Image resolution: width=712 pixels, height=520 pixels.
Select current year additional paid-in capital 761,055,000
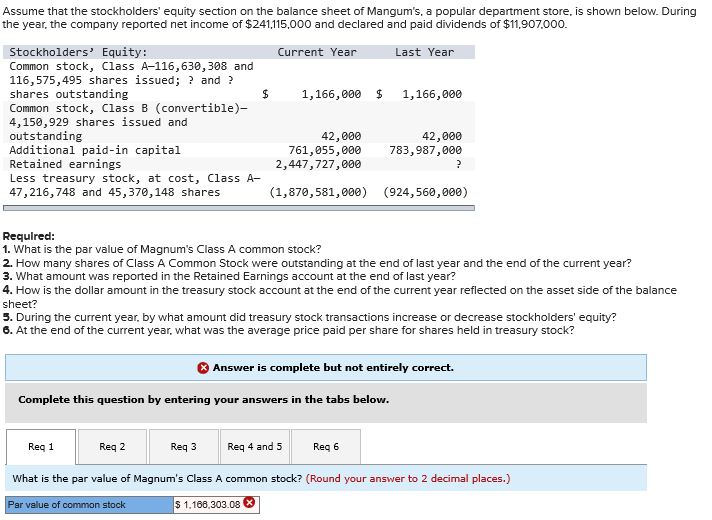[x=325, y=150]
